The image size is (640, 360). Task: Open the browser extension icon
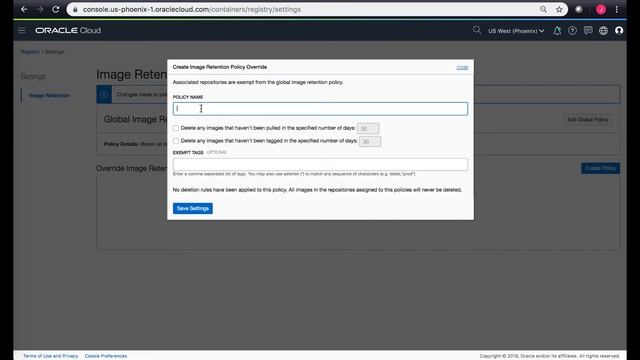[x=579, y=9]
